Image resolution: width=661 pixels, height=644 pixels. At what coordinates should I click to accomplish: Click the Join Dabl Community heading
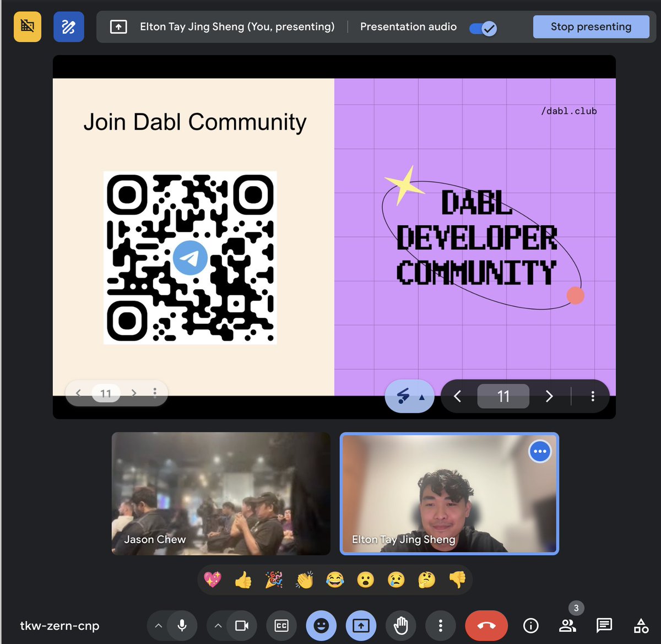(195, 122)
